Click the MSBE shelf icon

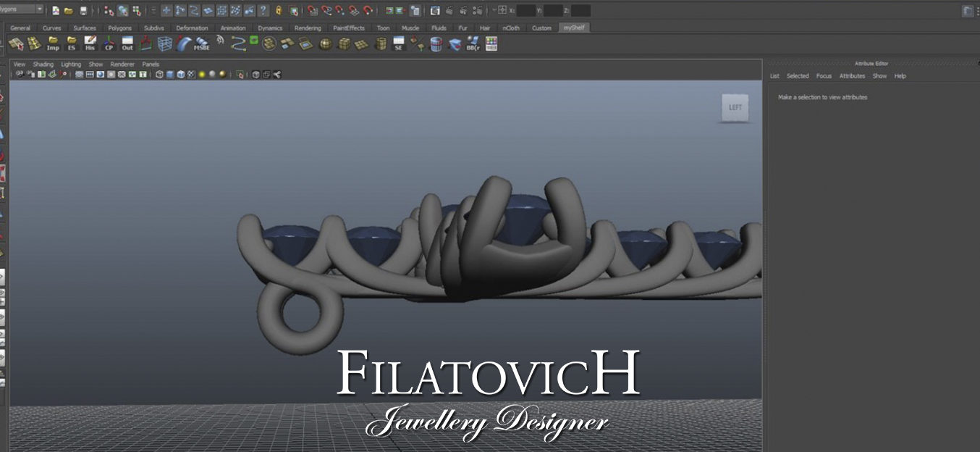point(201,44)
